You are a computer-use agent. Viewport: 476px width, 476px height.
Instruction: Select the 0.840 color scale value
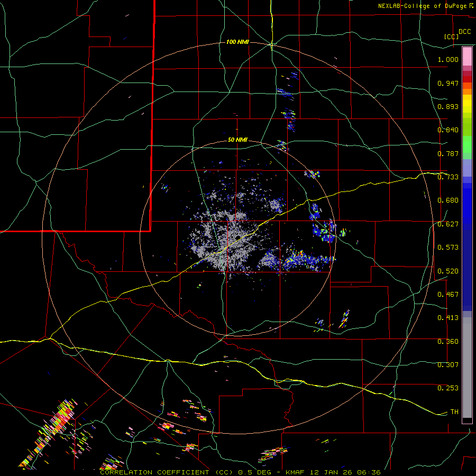click(x=448, y=130)
